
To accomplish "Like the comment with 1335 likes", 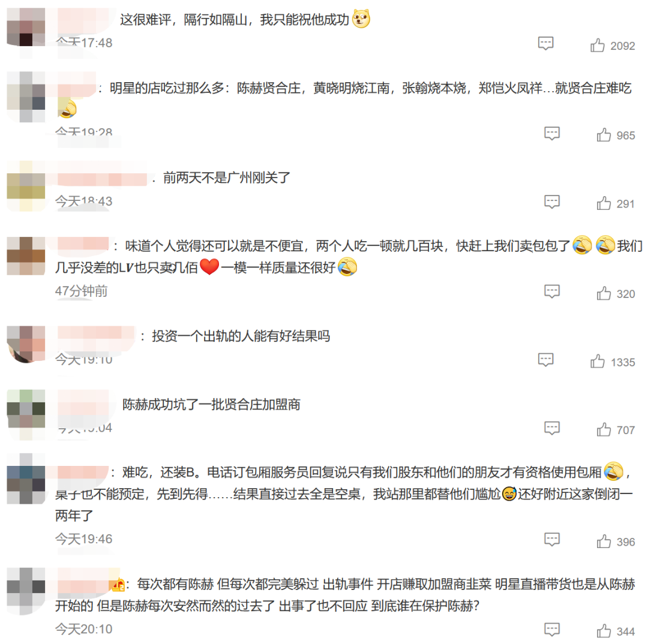I will coord(597,361).
